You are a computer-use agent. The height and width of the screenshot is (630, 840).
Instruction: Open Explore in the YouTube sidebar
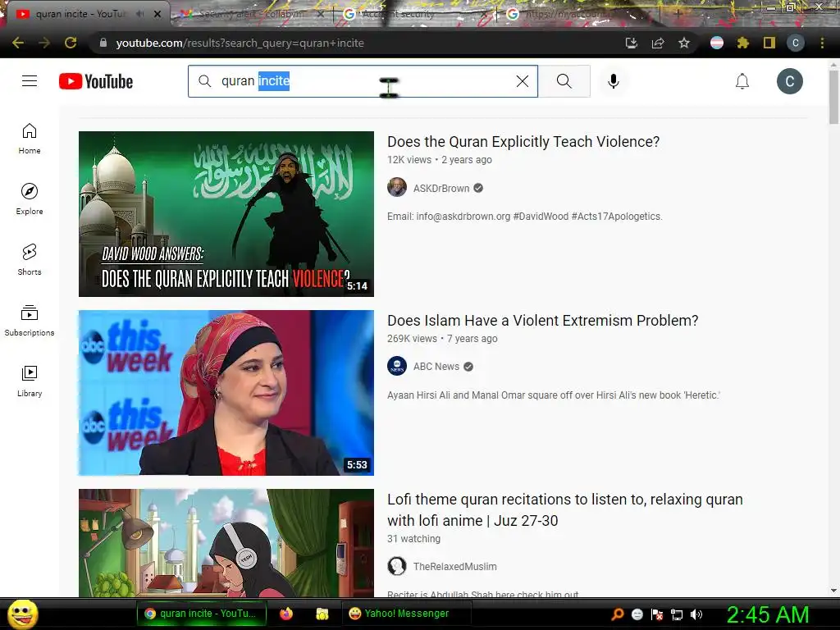(30, 199)
